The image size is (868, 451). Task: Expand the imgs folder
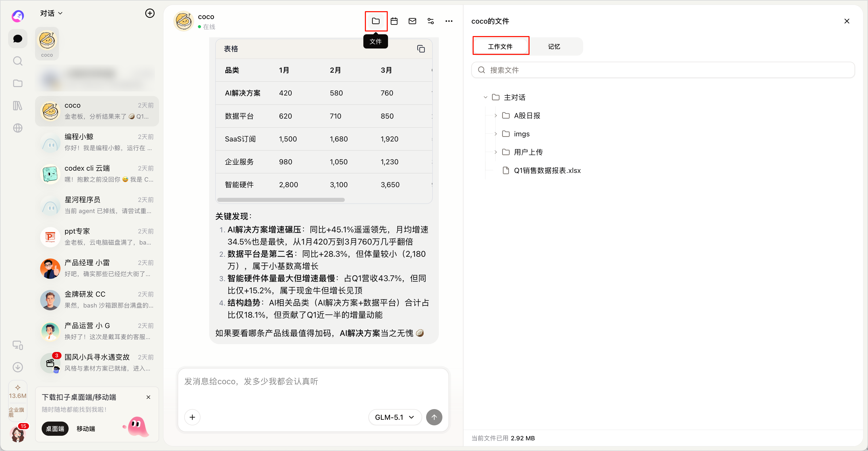pyautogui.click(x=495, y=134)
